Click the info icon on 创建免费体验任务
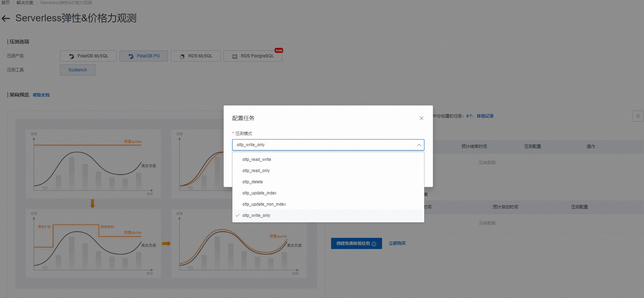 tap(374, 244)
